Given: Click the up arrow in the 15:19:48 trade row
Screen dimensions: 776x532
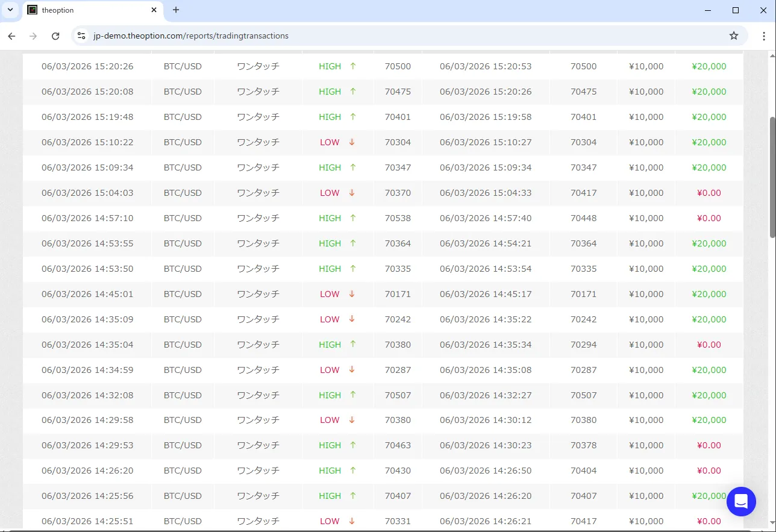Looking at the screenshot, I should (x=353, y=117).
